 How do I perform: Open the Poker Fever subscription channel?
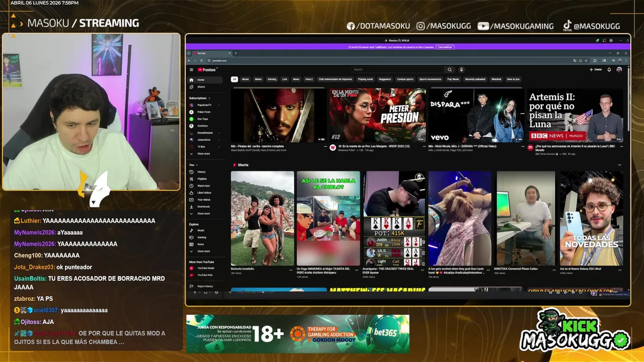click(205, 112)
